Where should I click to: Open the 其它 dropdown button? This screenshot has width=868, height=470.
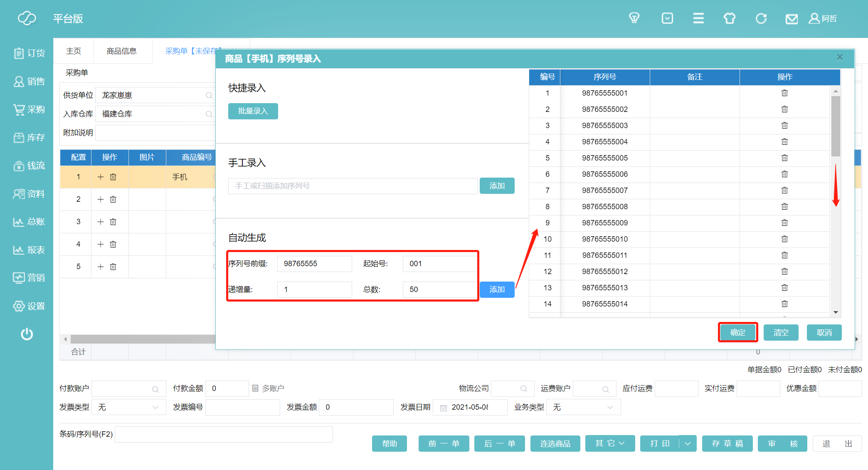(x=610, y=443)
